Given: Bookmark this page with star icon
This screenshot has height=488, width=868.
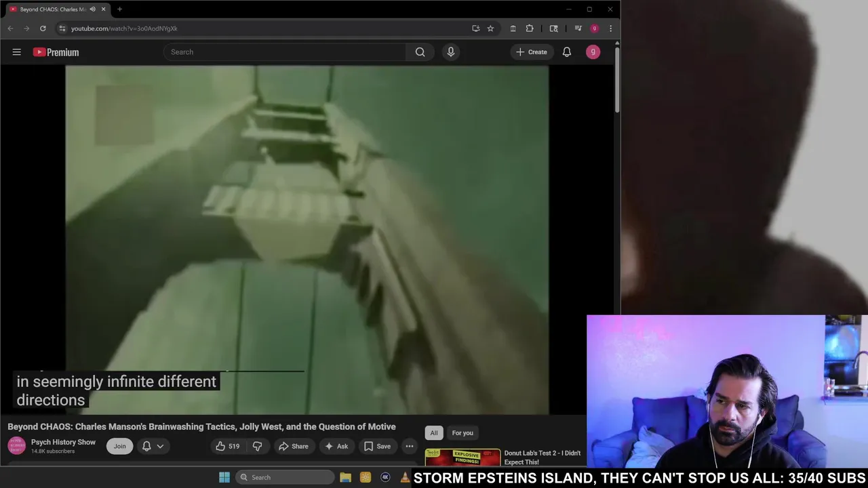Looking at the screenshot, I should pos(490,28).
